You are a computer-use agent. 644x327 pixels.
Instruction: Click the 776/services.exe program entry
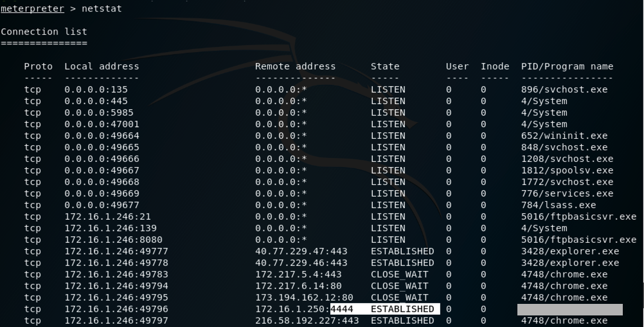point(568,193)
